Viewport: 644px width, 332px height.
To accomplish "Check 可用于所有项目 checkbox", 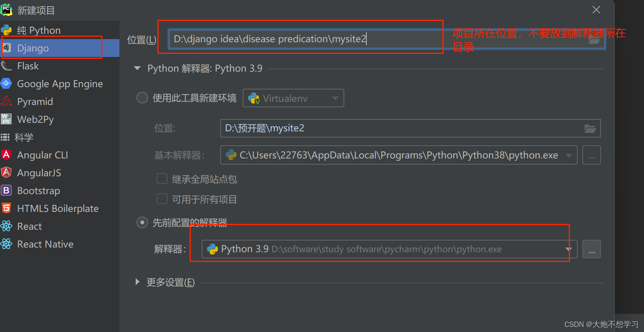I will pyautogui.click(x=162, y=199).
